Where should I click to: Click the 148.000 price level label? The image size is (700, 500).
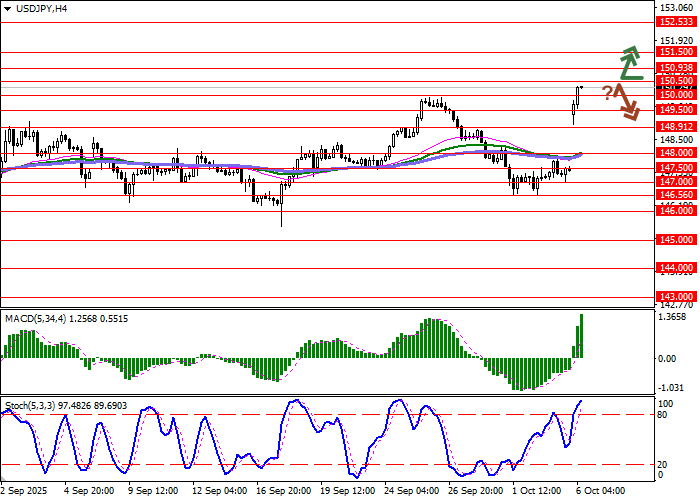point(676,153)
